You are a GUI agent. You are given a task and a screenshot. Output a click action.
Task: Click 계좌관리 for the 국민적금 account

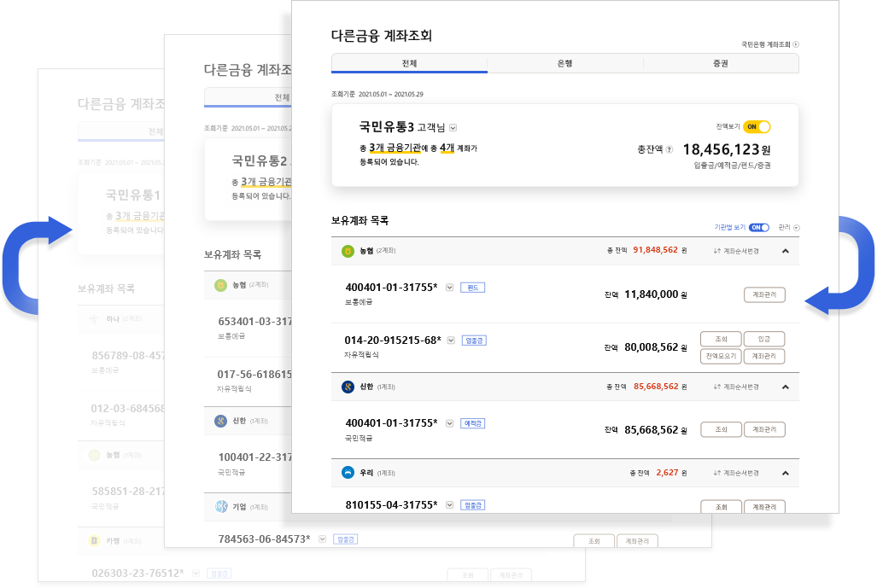click(x=764, y=429)
